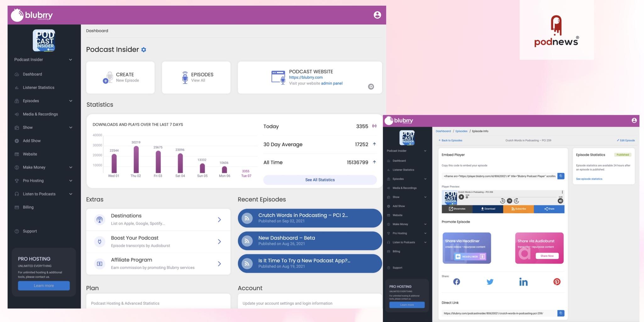Open Listener Statistics in the sidebar

[x=39, y=87]
